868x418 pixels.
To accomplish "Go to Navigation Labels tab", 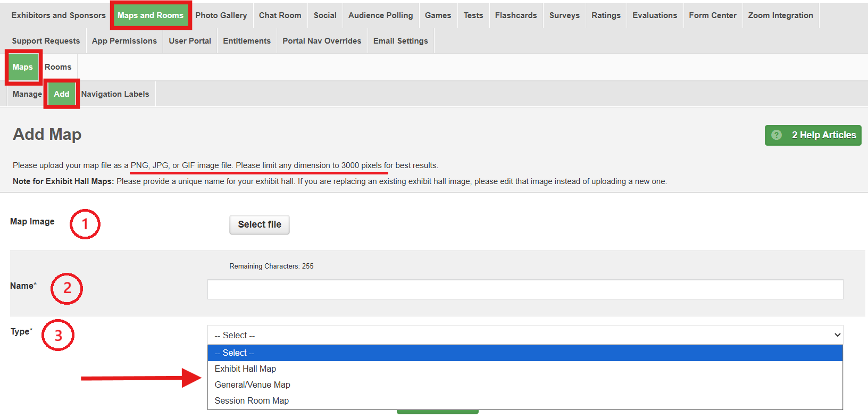I will coord(115,94).
